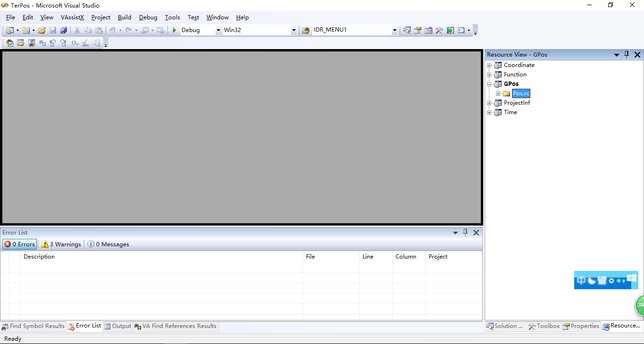Open the Error List window position dropdown arrow
Image resolution: width=644 pixels, height=344 pixels.
[455, 233]
